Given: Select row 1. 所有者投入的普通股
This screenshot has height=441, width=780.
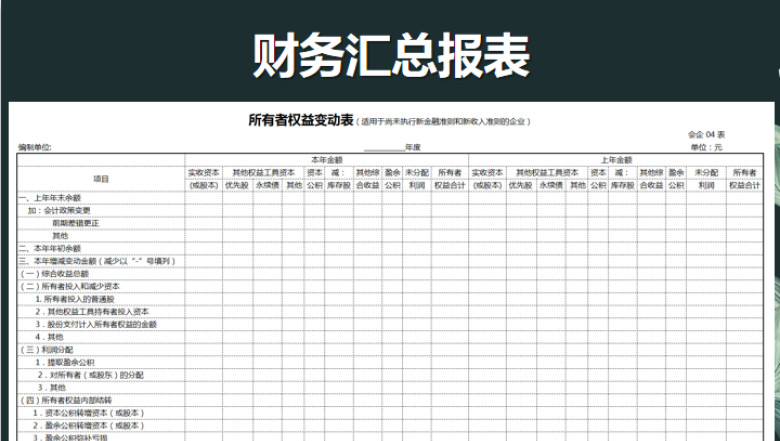Looking at the screenshot, I should (75, 299).
